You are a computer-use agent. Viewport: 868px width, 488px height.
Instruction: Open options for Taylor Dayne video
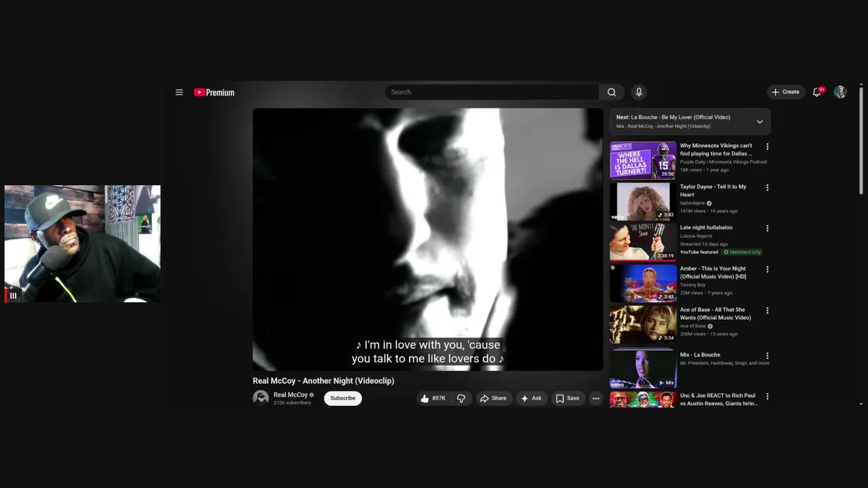[768, 188]
